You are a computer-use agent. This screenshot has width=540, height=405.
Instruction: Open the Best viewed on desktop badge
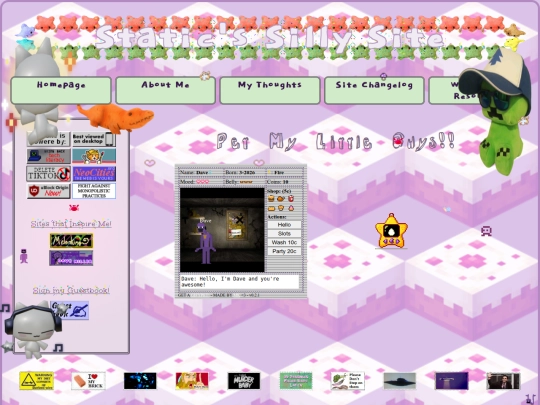point(94,139)
